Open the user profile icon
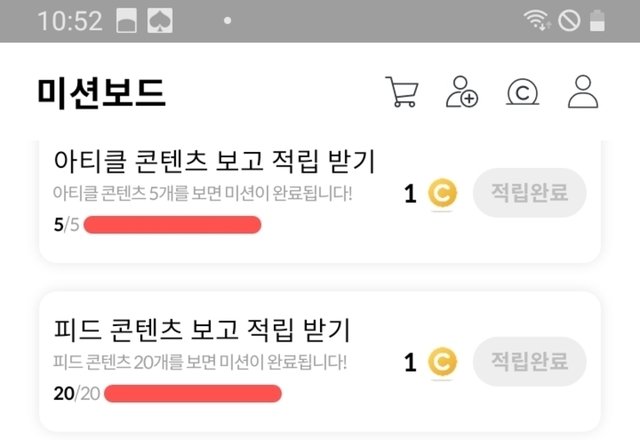Screen dimensions: 640x440 point(582,92)
